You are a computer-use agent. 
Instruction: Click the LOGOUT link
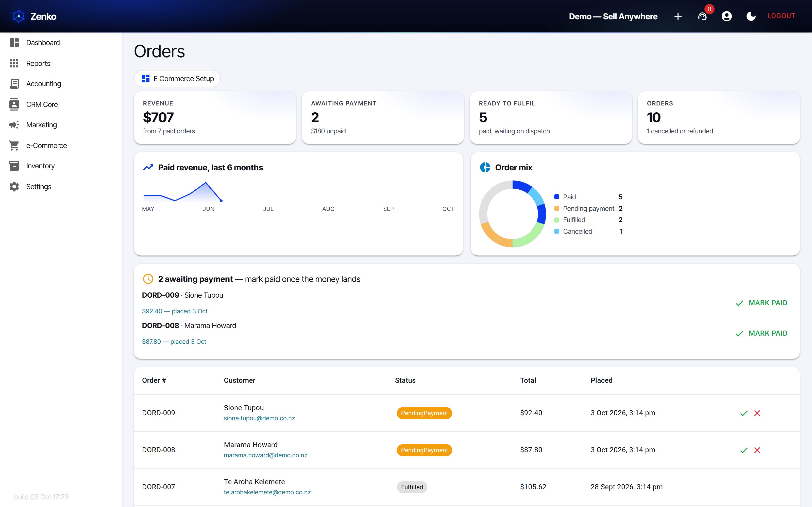point(781,16)
